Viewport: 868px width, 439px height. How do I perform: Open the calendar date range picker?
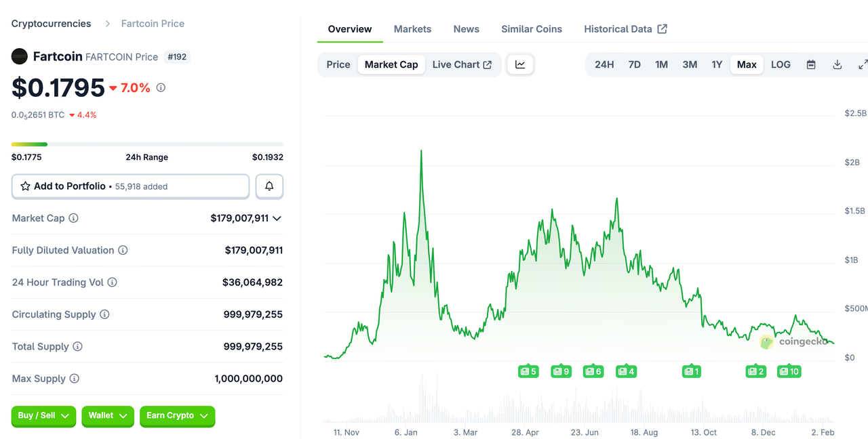[x=811, y=64]
